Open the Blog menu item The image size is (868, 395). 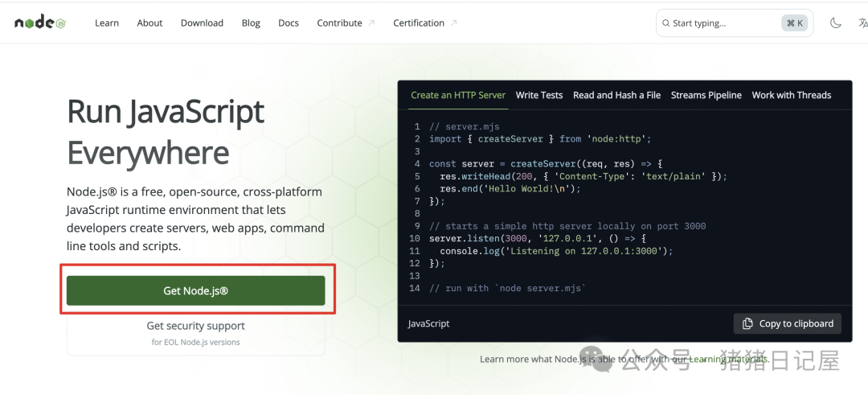(251, 23)
